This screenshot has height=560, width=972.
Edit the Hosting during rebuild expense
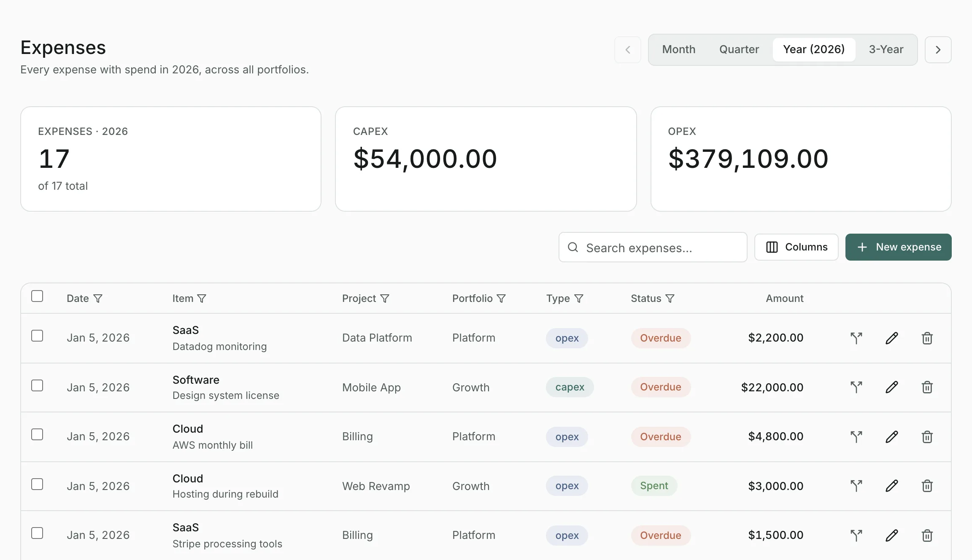pos(891,486)
